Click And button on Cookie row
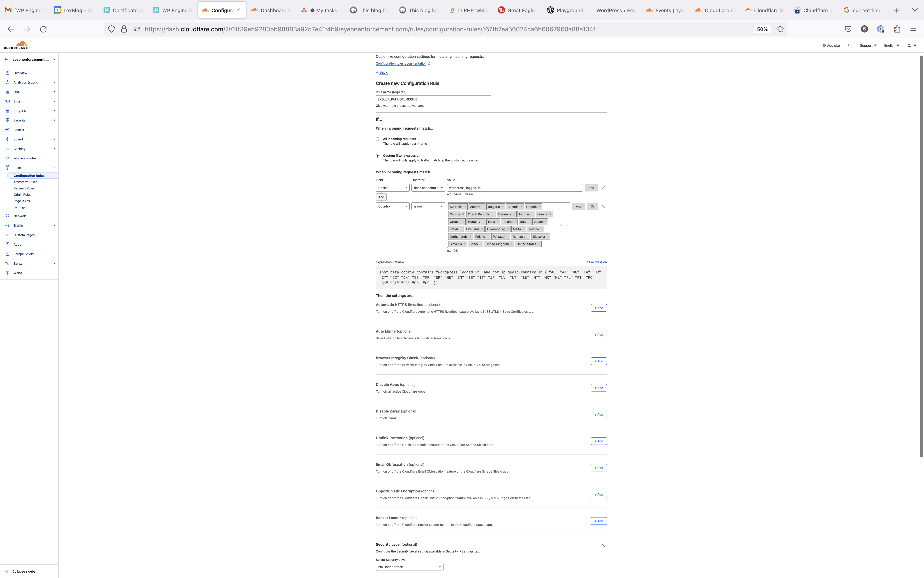This screenshot has height=578, width=924. [x=591, y=188]
